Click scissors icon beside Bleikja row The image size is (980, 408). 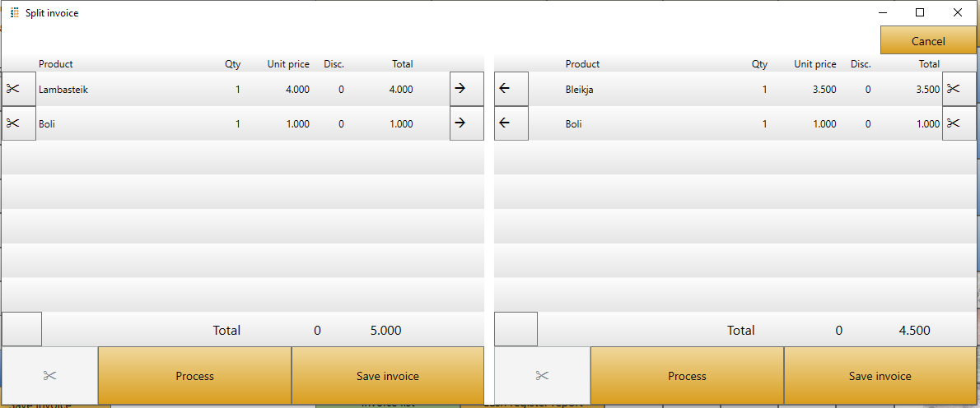(958, 89)
